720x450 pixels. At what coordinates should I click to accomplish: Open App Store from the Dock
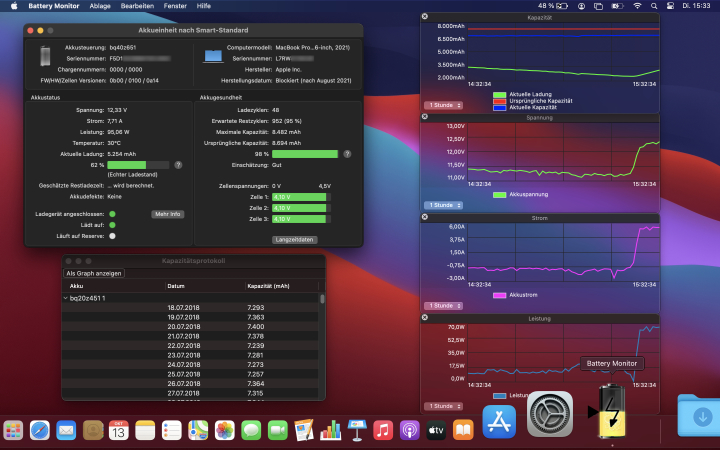[x=499, y=422]
